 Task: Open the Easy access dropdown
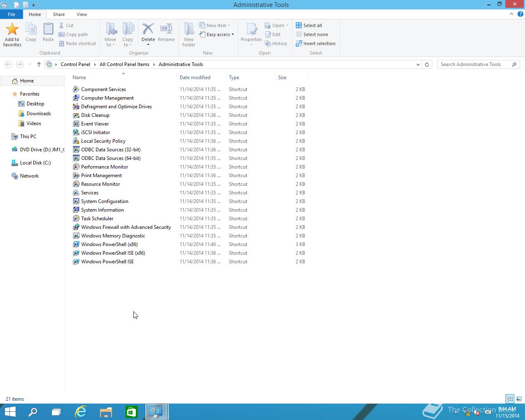tap(217, 34)
